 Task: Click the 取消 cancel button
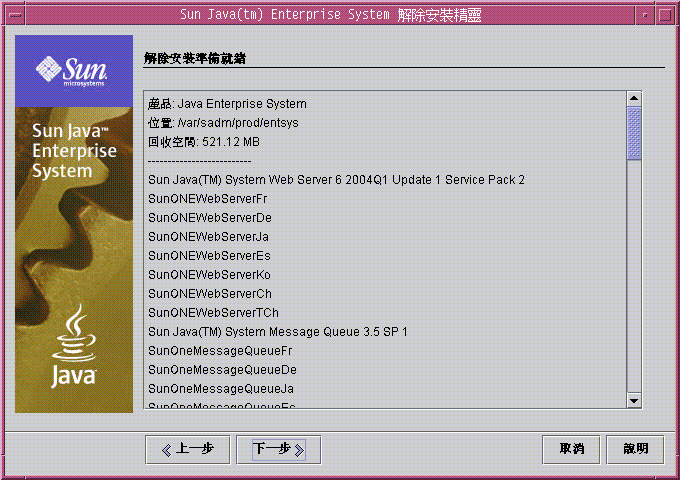[x=571, y=450]
